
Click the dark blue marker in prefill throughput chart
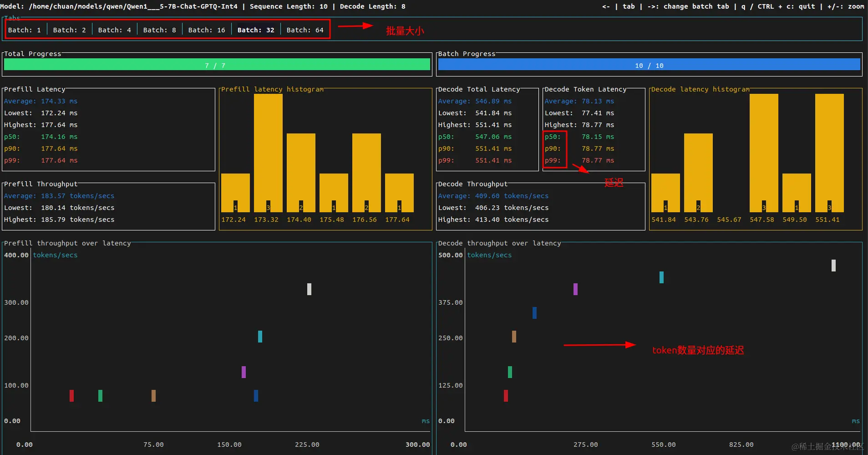click(256, 396)
